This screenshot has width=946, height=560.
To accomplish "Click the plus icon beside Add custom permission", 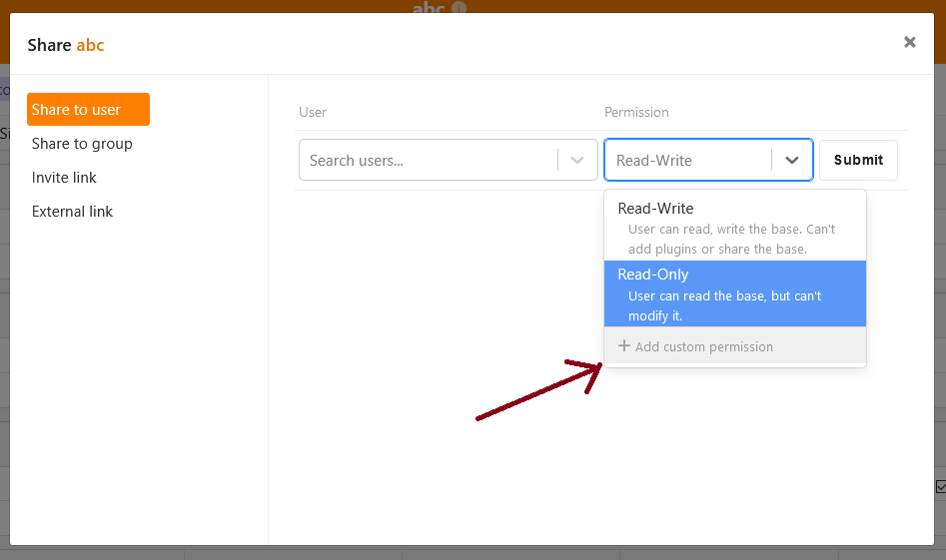I will (624, 346).
